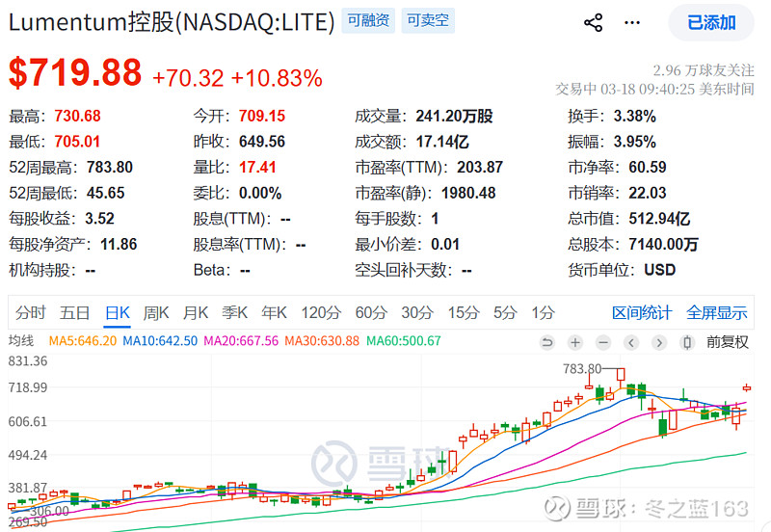The image size is (771, 532).
Task: Click the 52周最高 value 783.80
Action: (110, 167)
